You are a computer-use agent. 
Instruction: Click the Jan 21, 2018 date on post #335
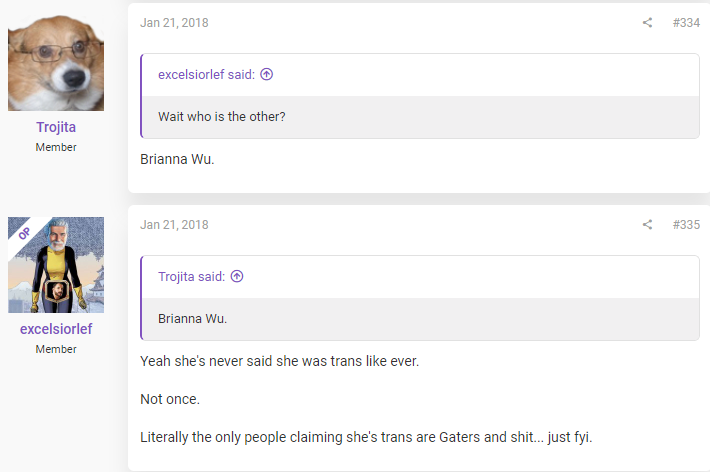(x=174, y=225)
